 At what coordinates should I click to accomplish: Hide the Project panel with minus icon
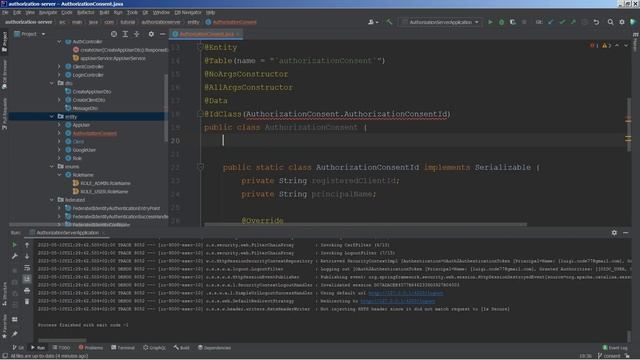(162, 34)
